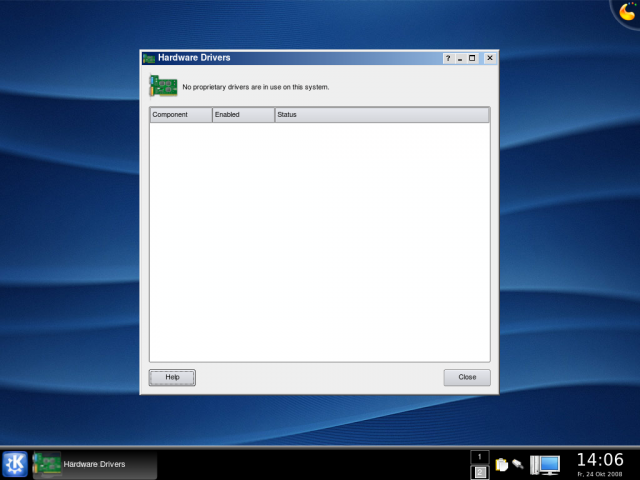Select the Hardware Drivers taskbar entry
The image size is (640, 480).
(95, 464)
